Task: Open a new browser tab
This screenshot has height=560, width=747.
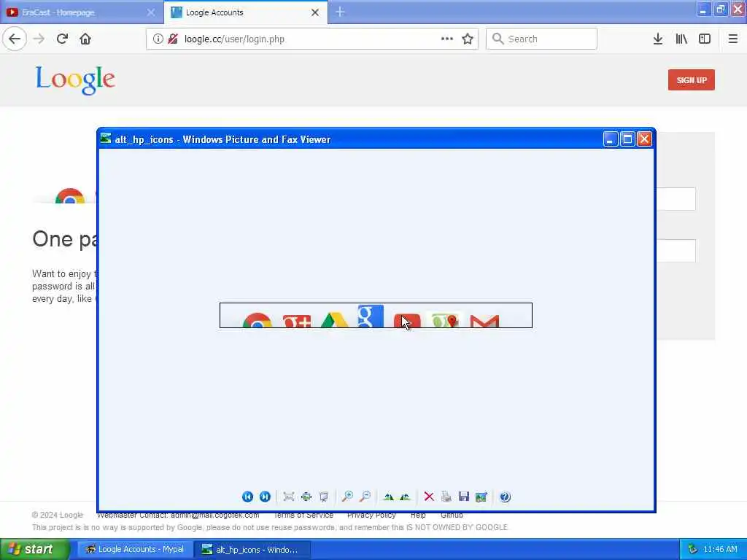Action: [x=340, y=12]
